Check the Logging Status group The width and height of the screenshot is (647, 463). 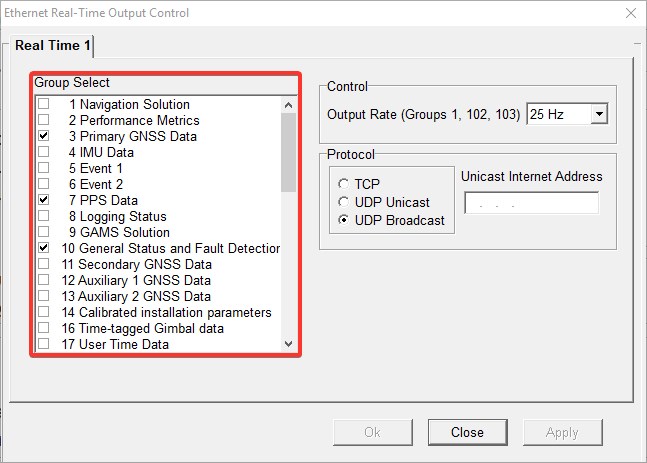tap(43, 216)
